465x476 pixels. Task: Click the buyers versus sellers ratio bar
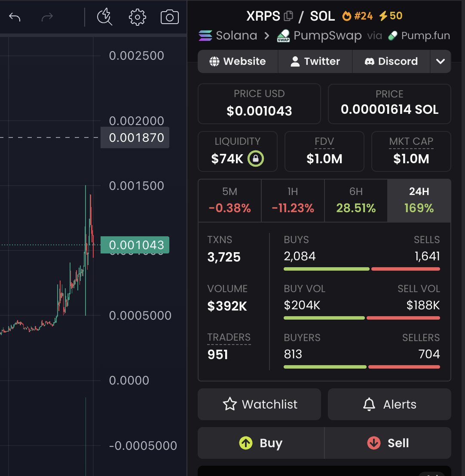362,367
